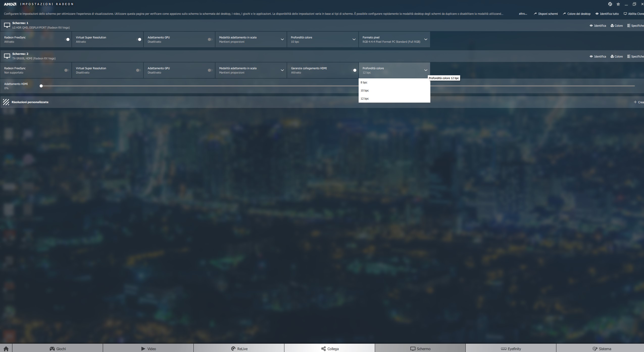Select 10 bpc from the list
The image size is (644, 352).
pyautogui.click(x=365, y=90)
